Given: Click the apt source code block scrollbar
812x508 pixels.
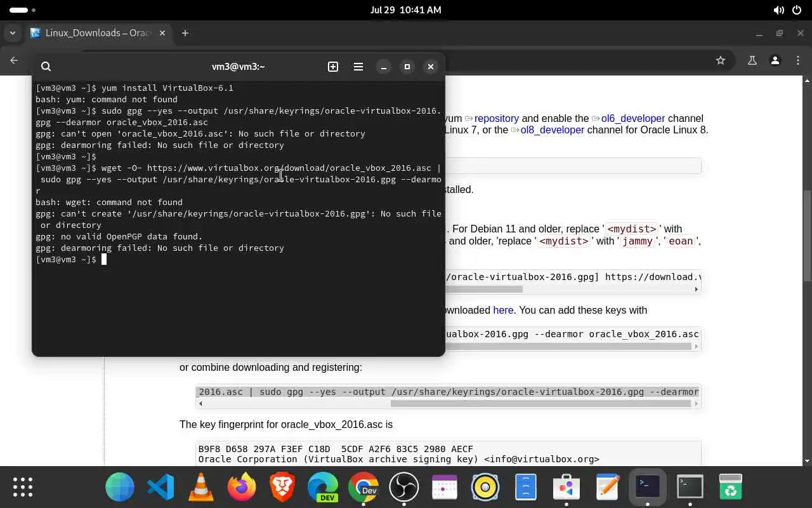Looking at the screenshot, I should coord(484,289).
